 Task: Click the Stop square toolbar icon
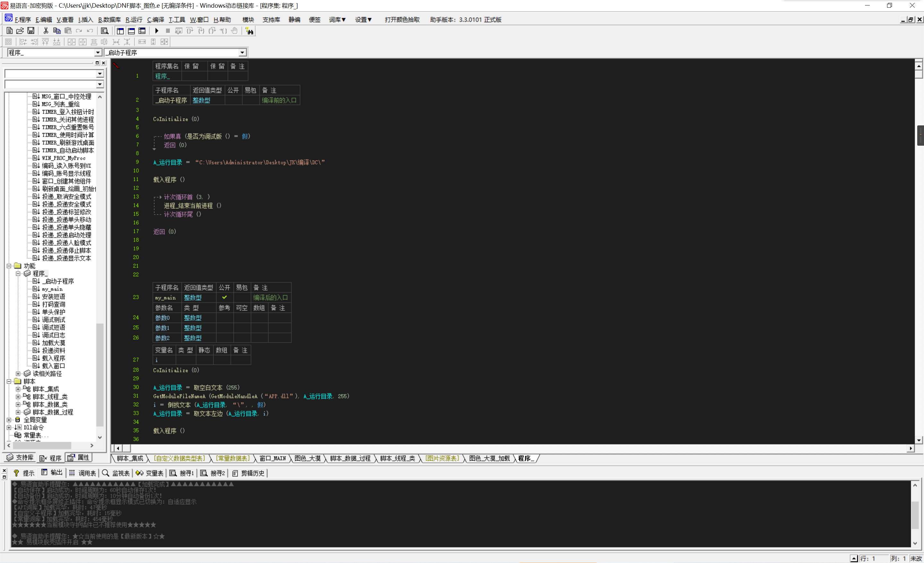[167, 31]
